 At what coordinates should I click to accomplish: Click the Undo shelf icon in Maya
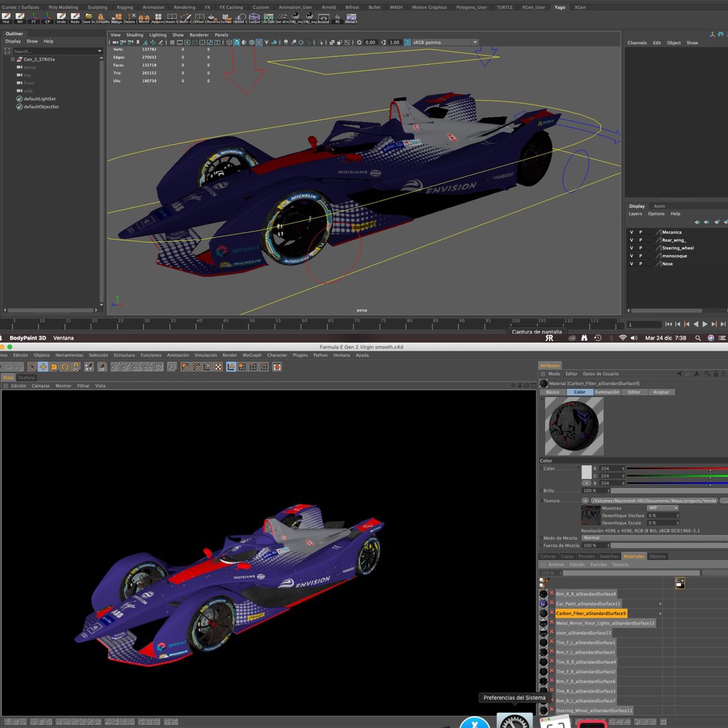61,18
